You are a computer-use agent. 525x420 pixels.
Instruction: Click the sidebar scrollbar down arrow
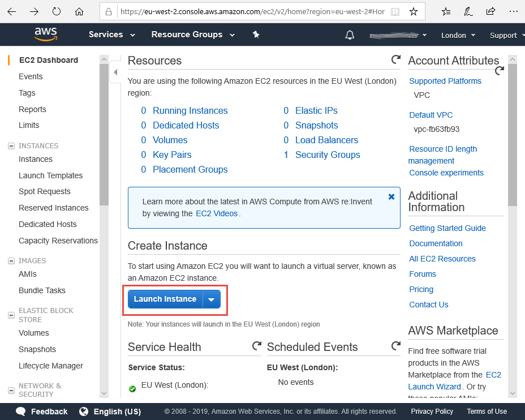click(104, 393)
